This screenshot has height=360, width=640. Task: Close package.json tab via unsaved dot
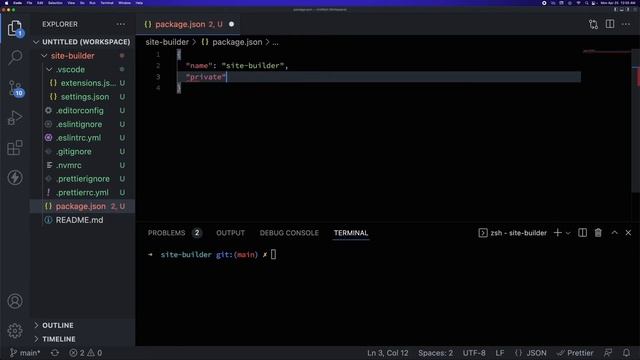[x=231, y=24]
